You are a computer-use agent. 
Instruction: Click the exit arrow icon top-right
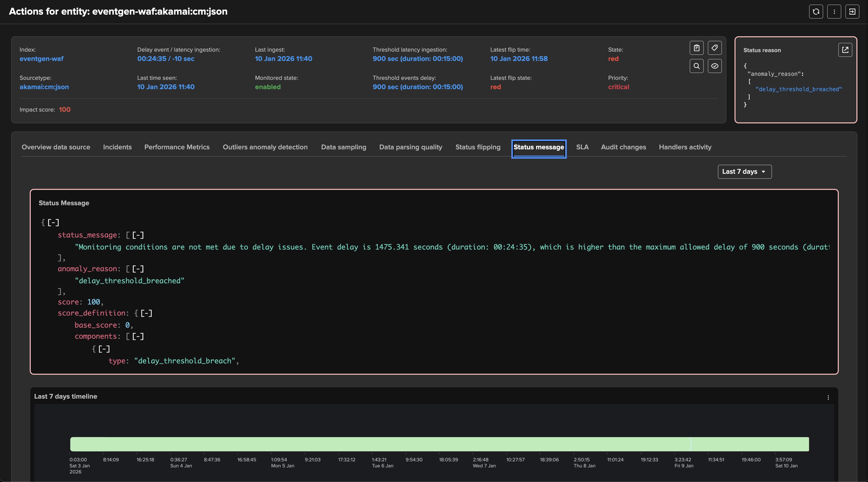tap(852, 12)
